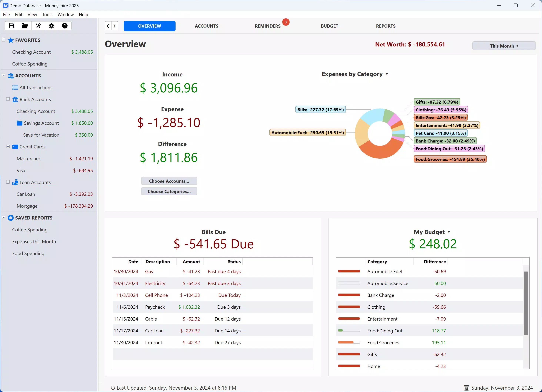The height and width of the screenshot is (392, 542).
Task: Collapse the Favorites section
Action: [4, 40]
